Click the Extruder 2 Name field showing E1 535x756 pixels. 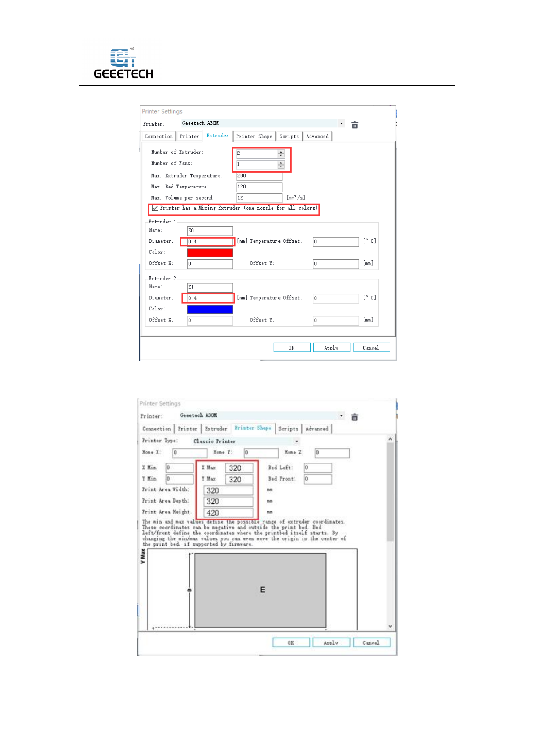pyautogui.click(x=210, y=287)
